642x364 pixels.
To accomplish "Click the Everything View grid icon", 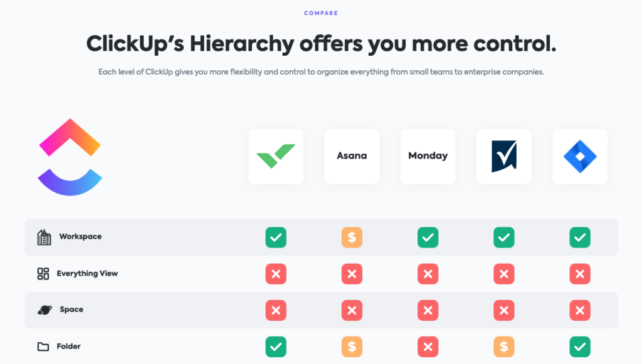I will coord(43,274).
